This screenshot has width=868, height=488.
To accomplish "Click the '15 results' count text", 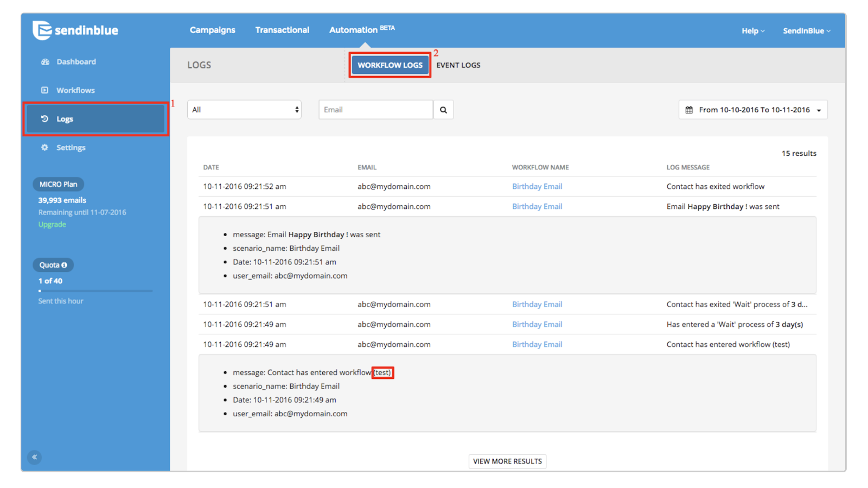I will click(x=799, y=153).
